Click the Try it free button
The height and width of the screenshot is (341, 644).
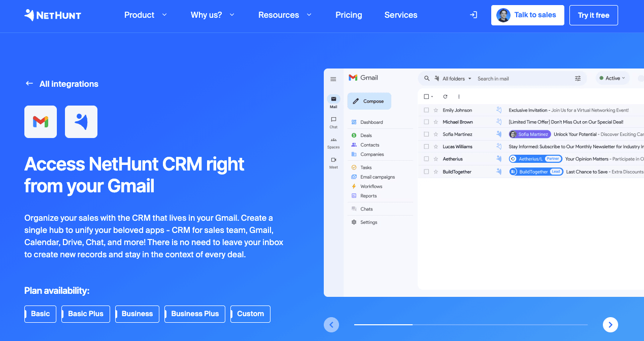click(594, 15)
